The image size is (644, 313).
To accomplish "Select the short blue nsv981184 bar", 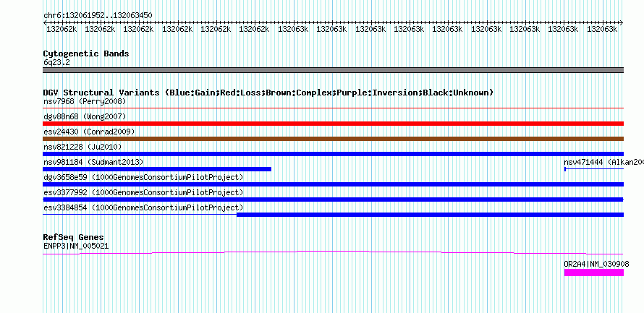I will tap(157, 169).
